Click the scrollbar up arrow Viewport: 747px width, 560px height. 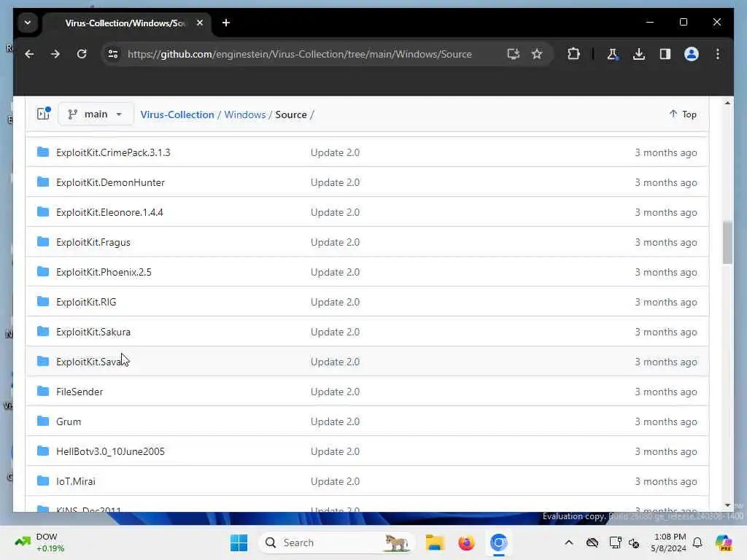click(x=727, y=103)
